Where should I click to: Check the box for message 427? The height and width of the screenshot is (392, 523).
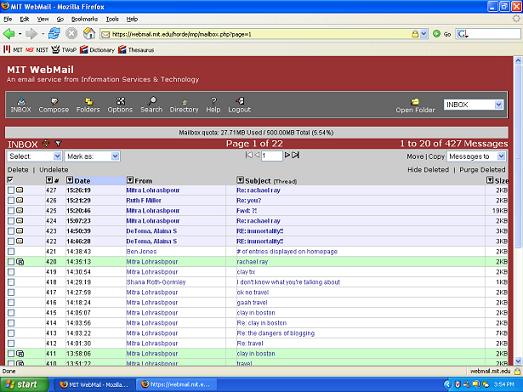click(x=11, y=190)
